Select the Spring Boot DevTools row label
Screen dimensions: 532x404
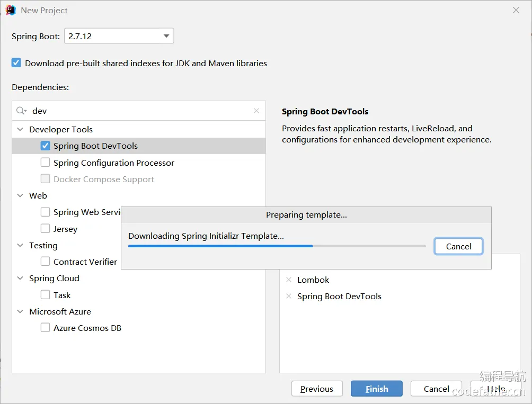click(x=96, y=146)
